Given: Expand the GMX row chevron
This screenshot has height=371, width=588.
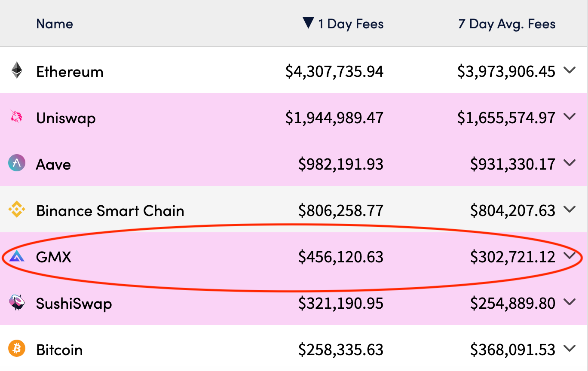Looking at the screenshot, I should point(570,256).
